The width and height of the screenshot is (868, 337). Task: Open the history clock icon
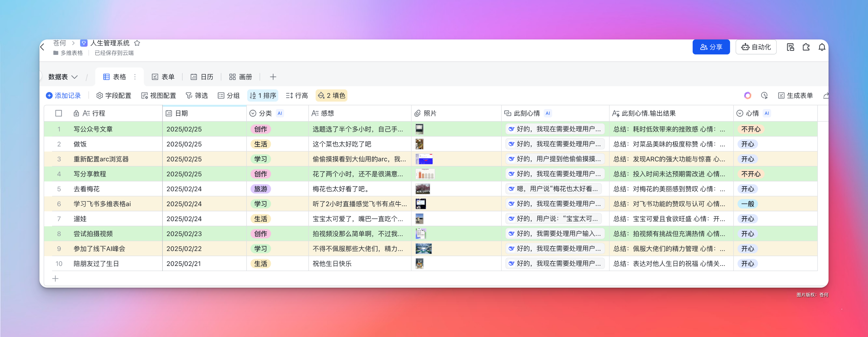coord(764,96)
